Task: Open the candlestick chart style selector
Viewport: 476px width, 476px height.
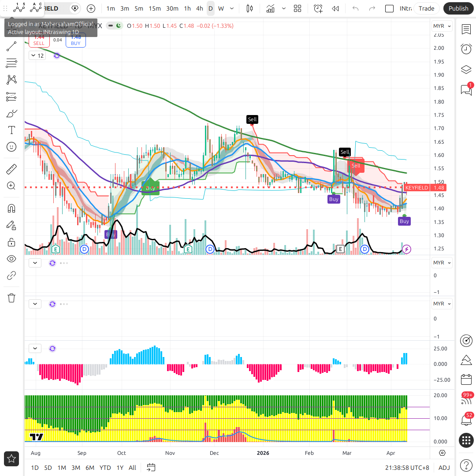Action: pos(250,8)
